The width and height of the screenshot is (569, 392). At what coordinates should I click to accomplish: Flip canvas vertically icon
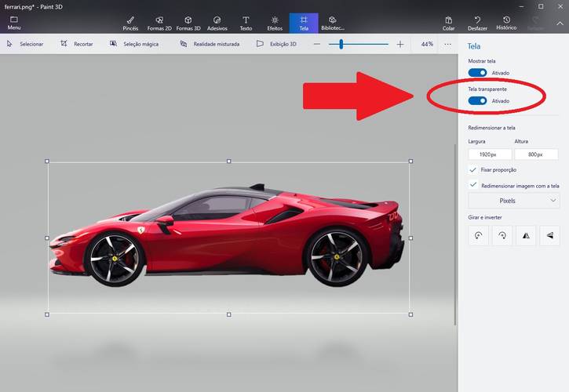point(549,235)
